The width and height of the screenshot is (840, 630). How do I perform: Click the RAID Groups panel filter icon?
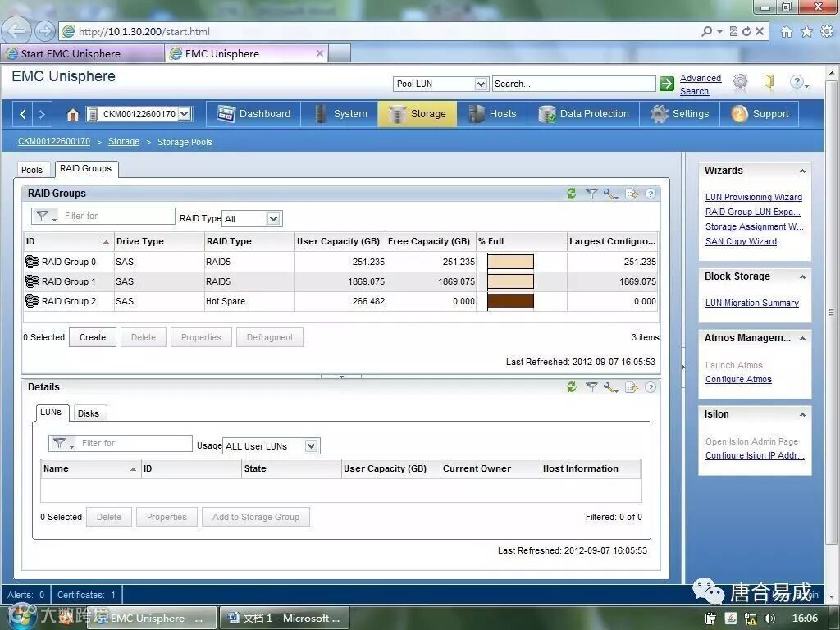coord(591,194)
